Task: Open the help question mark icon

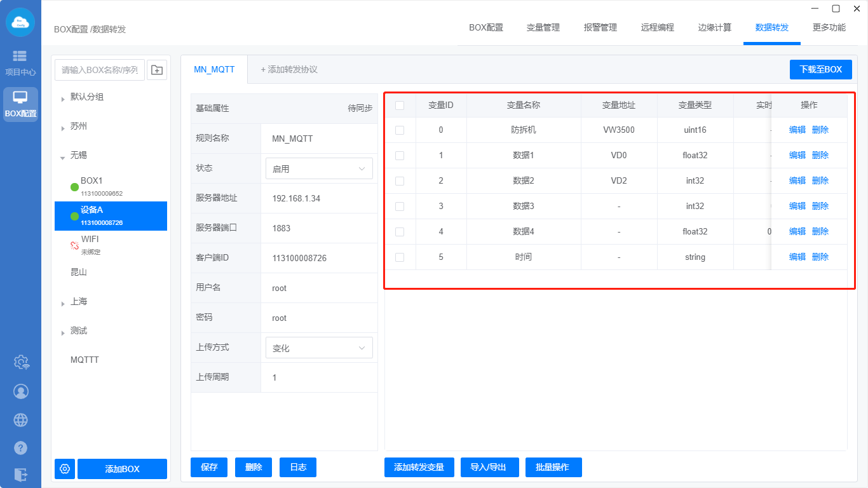Action: click(21, 448)
